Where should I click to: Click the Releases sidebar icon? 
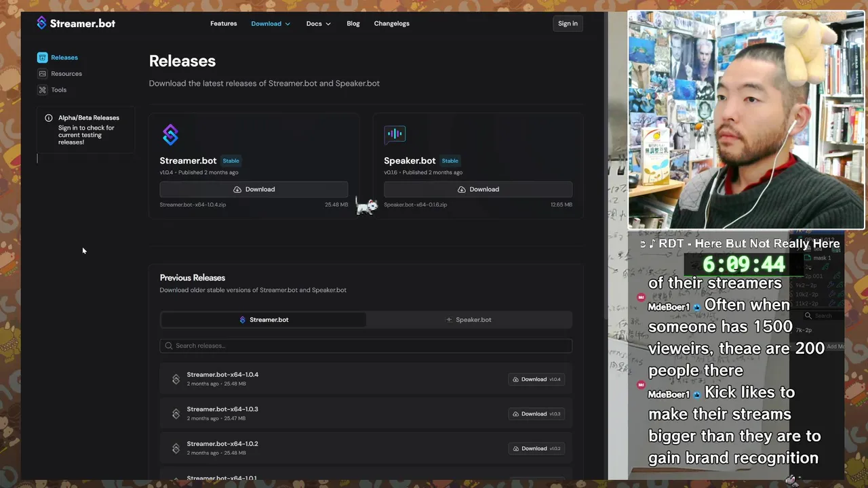pyautogui.click(x=42, y=58)
